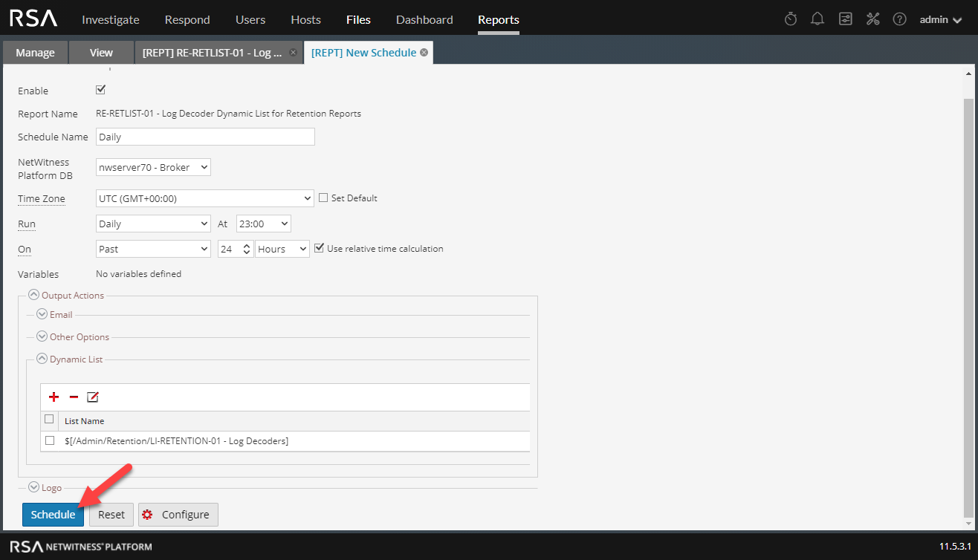This screenshot has height=560, width=978.
Task: Expand the Email section
Action: 42,315
